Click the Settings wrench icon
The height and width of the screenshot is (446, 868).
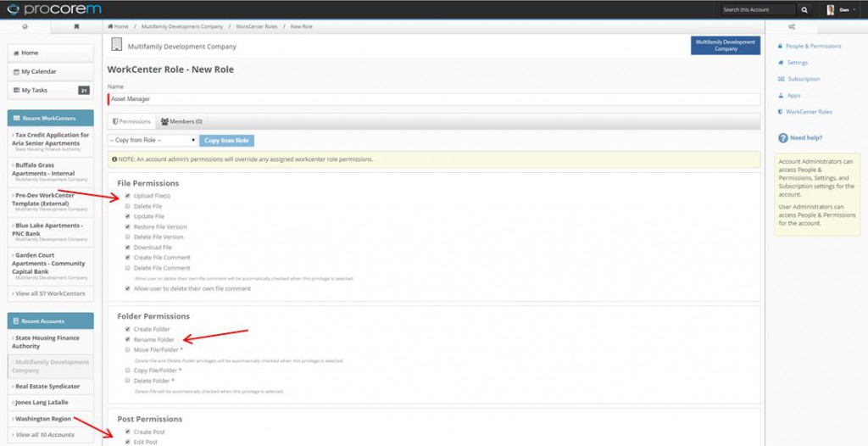[780, 63]
